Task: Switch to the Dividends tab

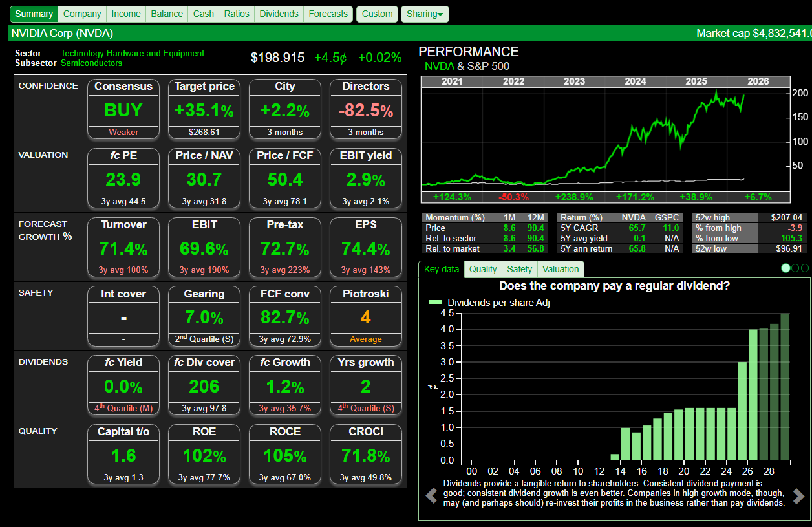Action: (279, 14)
